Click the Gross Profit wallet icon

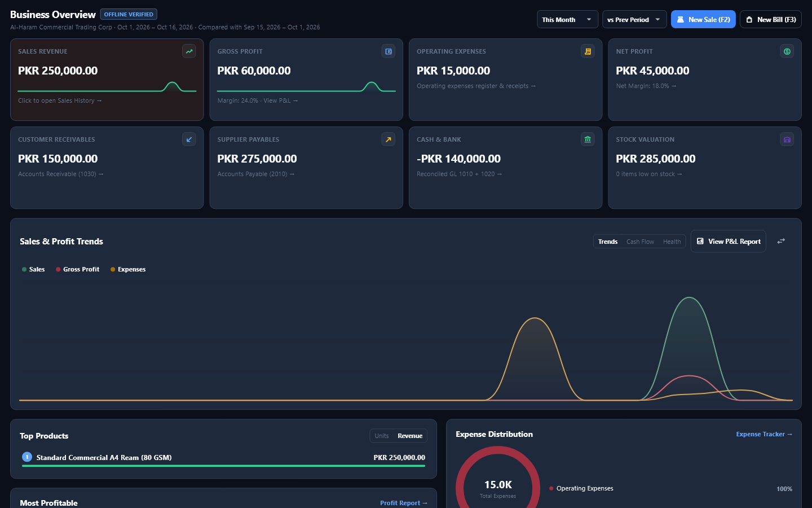389,51
